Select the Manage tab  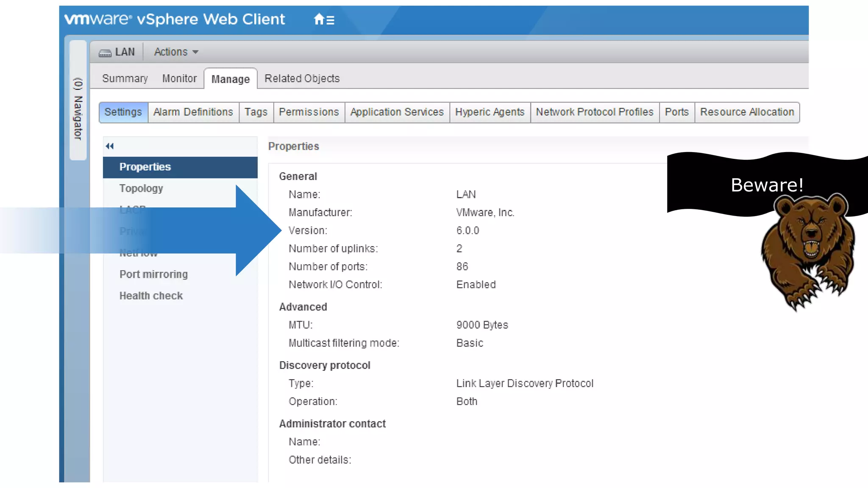click(230, 79)
